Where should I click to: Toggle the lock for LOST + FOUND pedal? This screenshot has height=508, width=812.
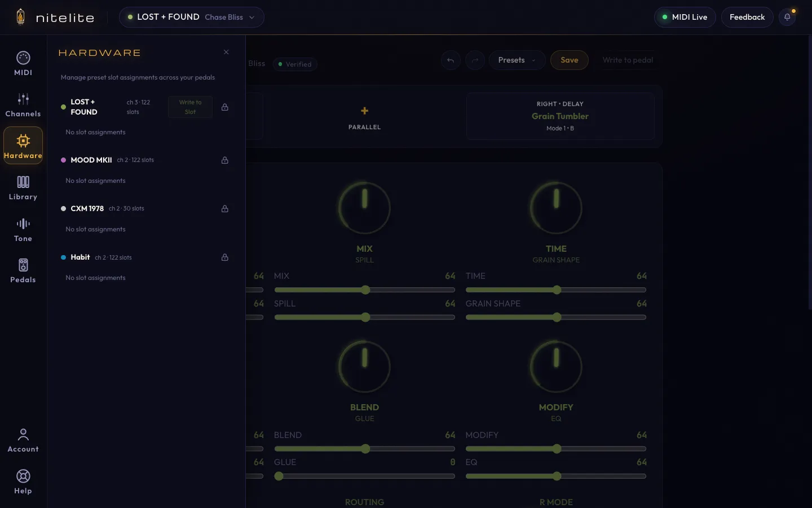click(x=225, y=107)
